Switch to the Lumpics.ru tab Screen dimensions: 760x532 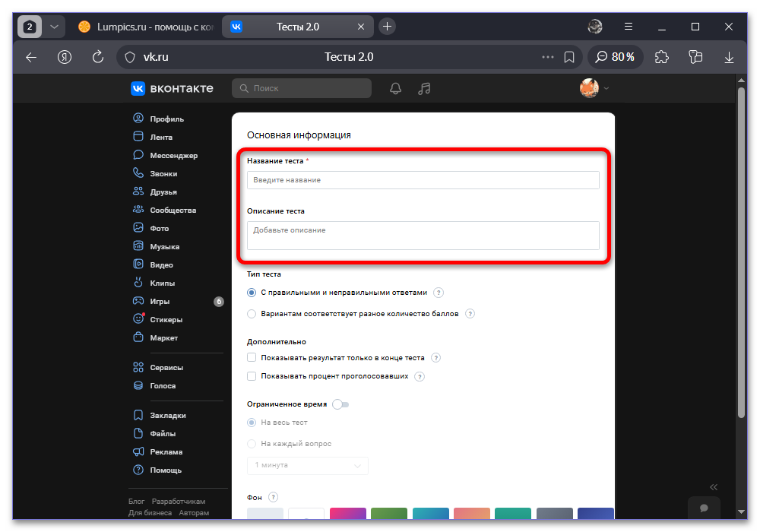click(145, 27)
